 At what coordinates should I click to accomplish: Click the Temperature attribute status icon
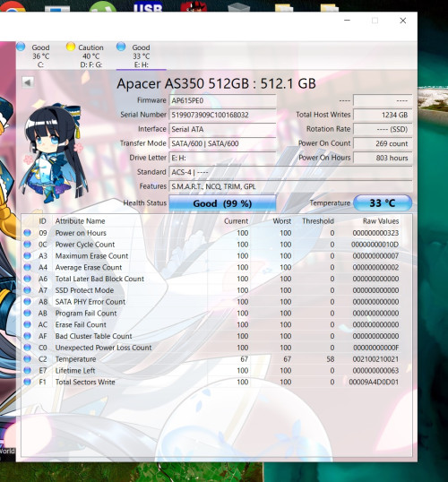28,359
